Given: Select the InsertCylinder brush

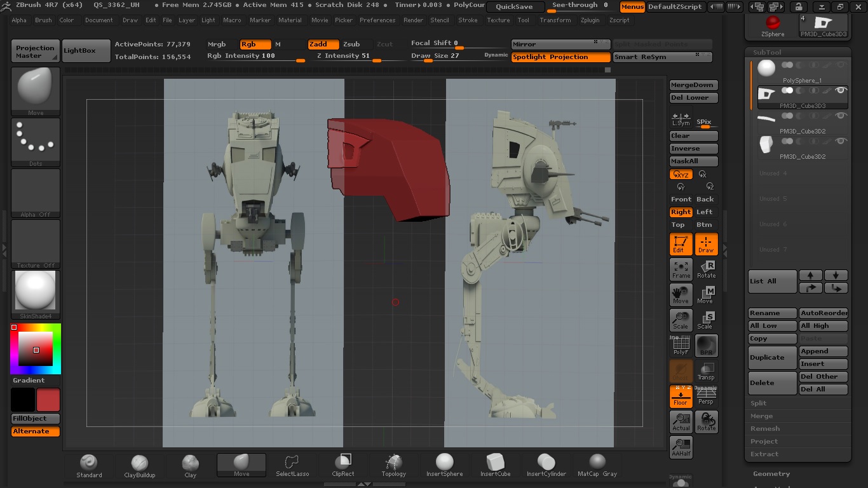Looking at the screenshot, I should point(546,466).
